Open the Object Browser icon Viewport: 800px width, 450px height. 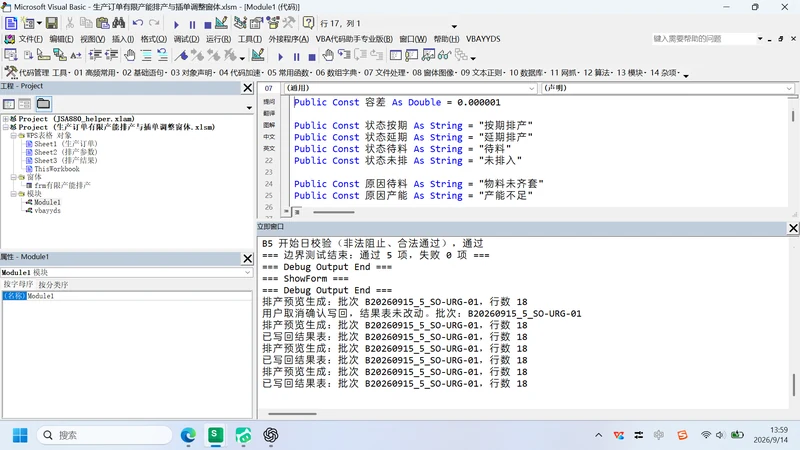click(x=273, y=23)
